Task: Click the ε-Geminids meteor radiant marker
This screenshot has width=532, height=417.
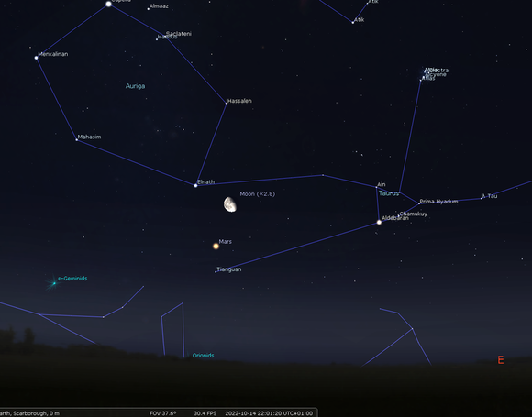Action: [54, 283]
